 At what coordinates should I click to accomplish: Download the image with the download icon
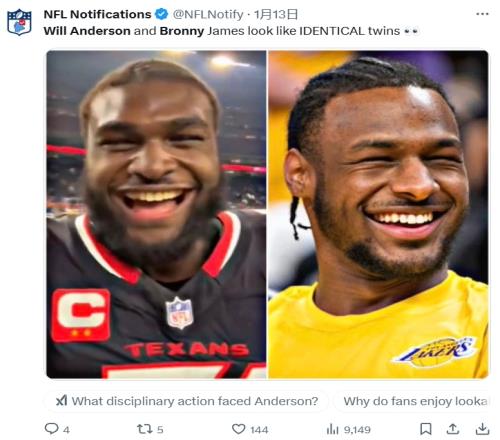[x=482, y=429]
